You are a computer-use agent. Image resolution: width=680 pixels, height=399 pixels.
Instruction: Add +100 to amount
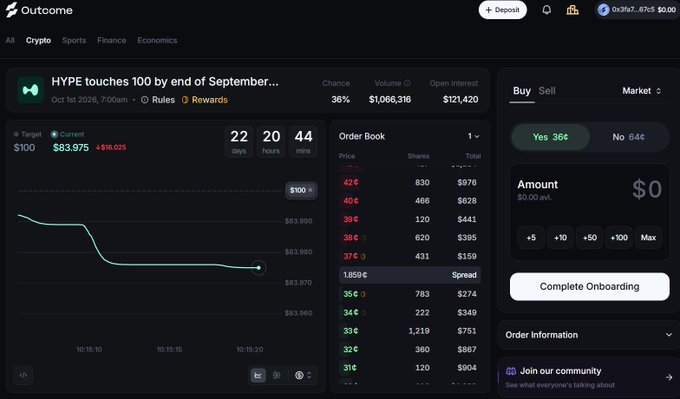pyautogui.click(x=619, y=238)
